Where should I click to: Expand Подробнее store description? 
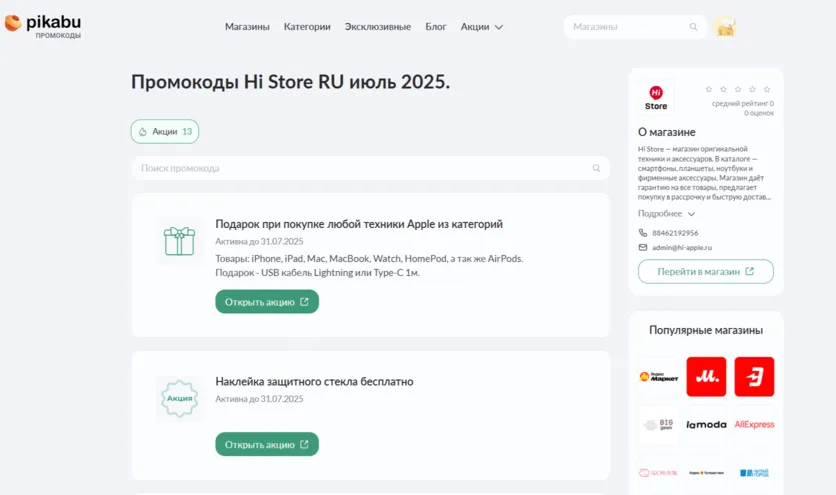tap(666, 214)
